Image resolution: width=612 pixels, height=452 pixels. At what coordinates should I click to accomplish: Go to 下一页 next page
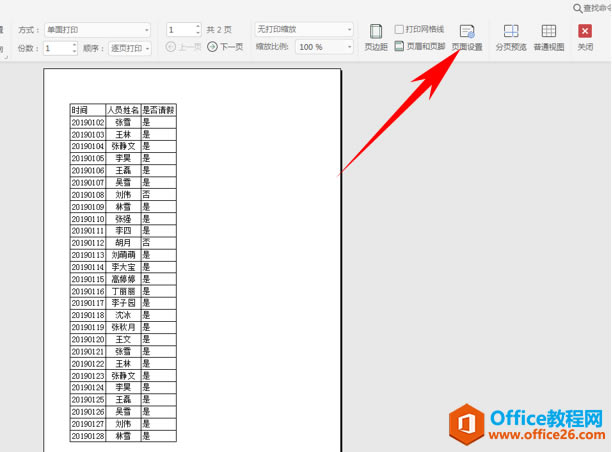coord(225,47)
